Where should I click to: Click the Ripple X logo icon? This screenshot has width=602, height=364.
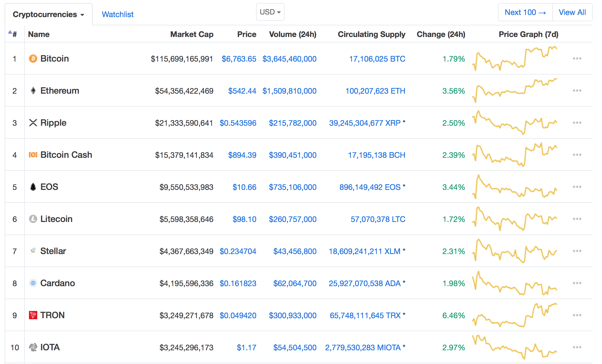(x=33, y=123)
